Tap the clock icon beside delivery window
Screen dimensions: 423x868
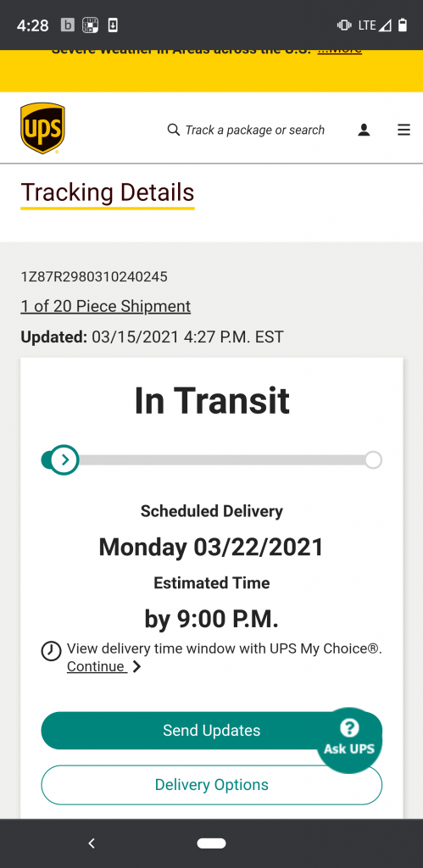coord(52,651)
